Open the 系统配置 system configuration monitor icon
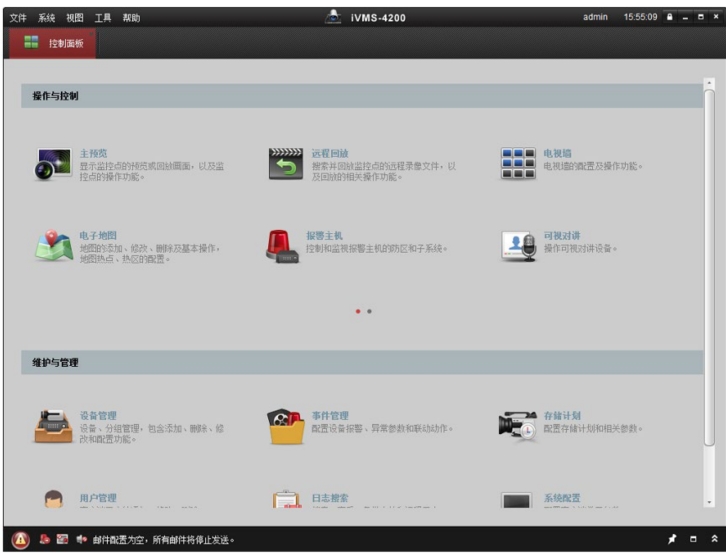The height and width of the screenshot is (553, 726). (x=516, y=500)
